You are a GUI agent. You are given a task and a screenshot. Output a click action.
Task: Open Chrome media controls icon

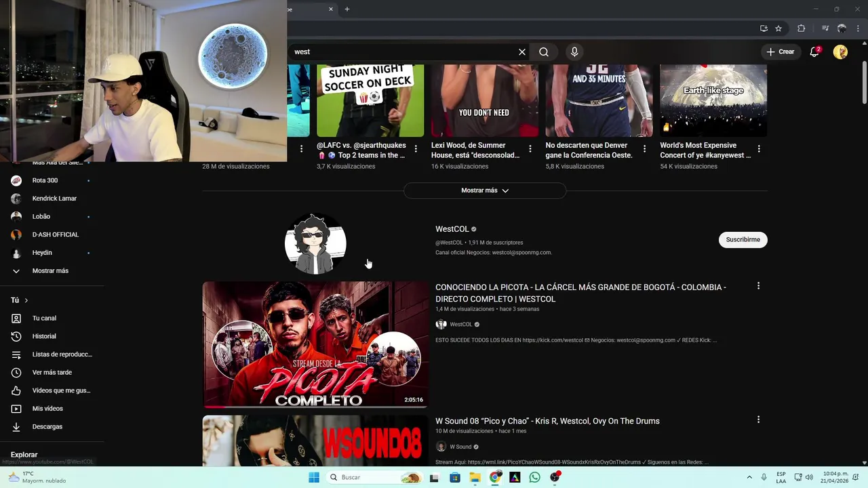click(825, 28)
